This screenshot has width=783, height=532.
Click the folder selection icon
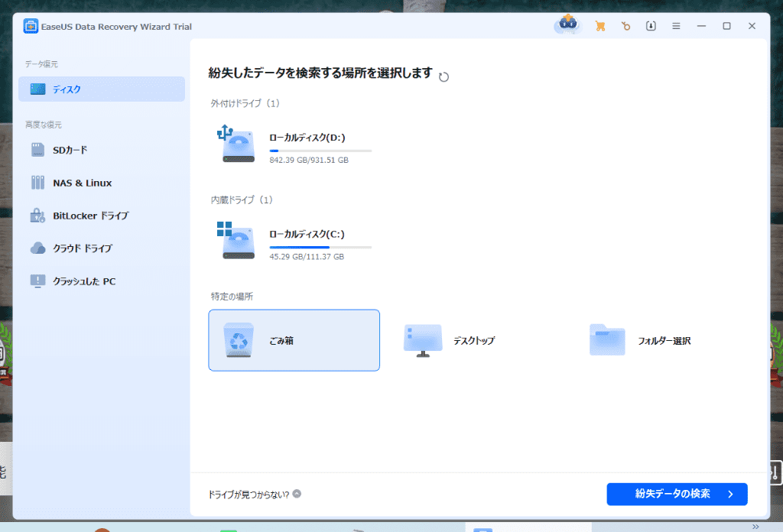[607, 340]
